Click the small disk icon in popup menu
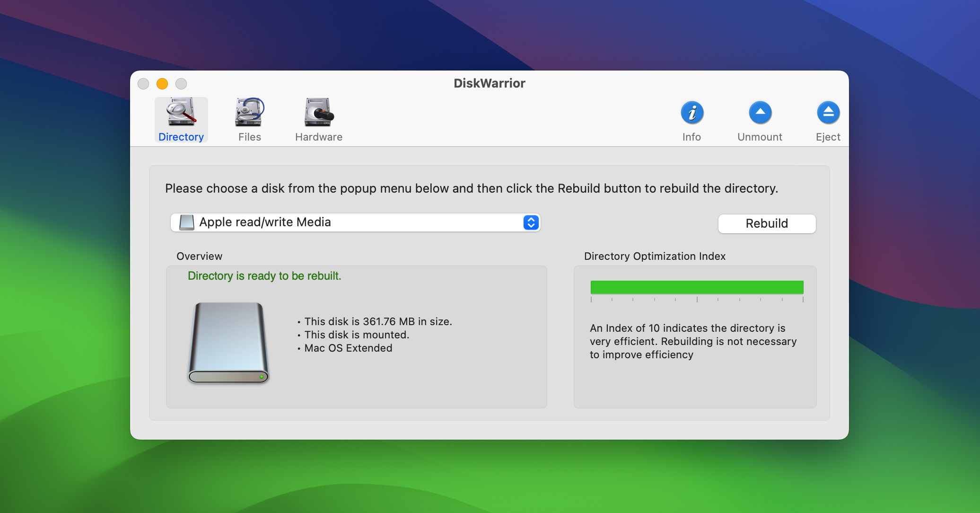Screen dimensions: 980x513 click(x=187, y=222)
